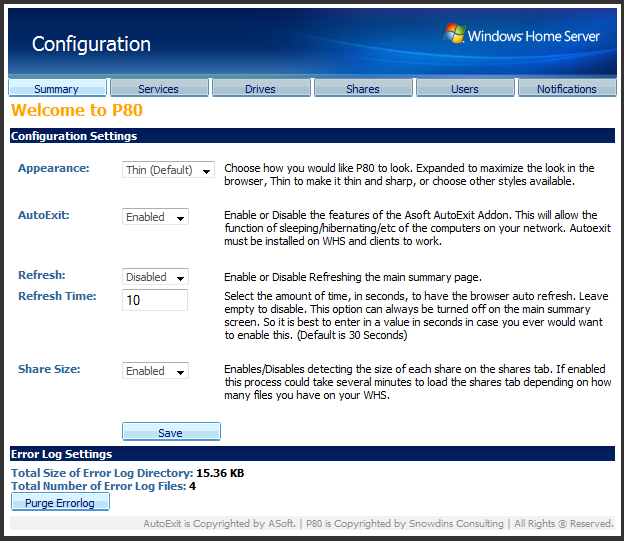This screenshot has height=541, width=624.
Task: Select the Shares tab
Action: (363, 88)
